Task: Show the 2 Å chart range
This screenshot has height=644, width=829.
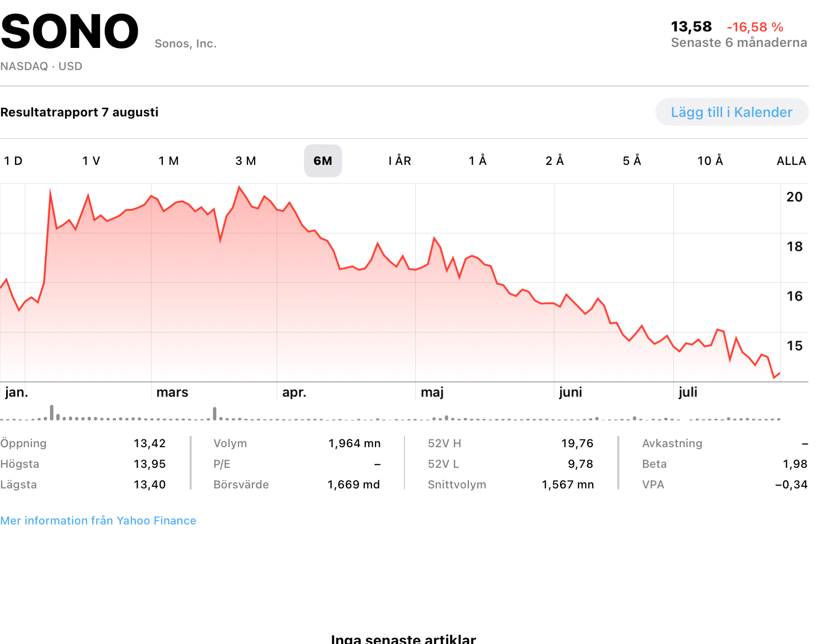Action: pyautogui.click(x=555, y=161)
